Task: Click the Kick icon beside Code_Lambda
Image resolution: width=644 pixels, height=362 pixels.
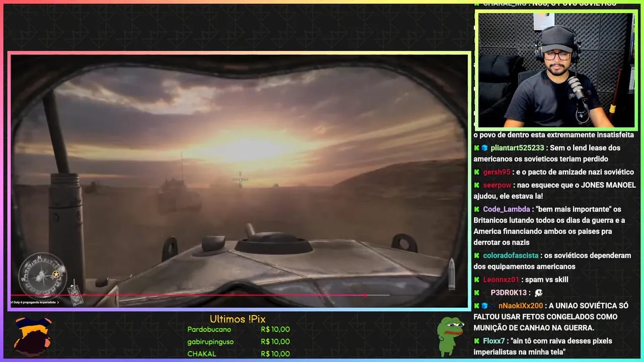Action: pyautogui.click(x=476, y=209)
